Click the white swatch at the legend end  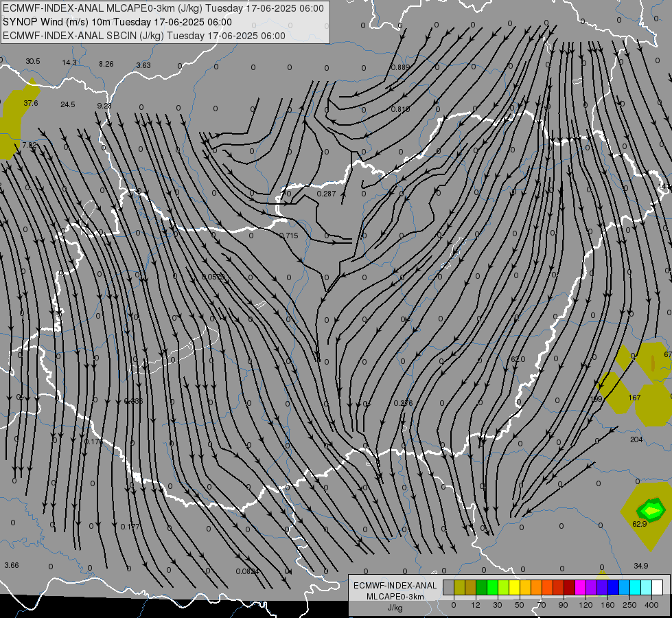pos(657,587)
